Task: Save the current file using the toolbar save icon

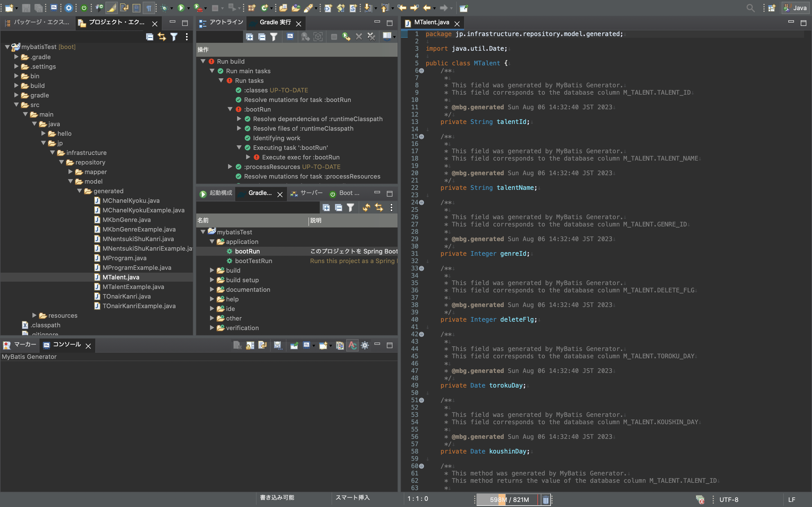Action: tap(26, 8)
